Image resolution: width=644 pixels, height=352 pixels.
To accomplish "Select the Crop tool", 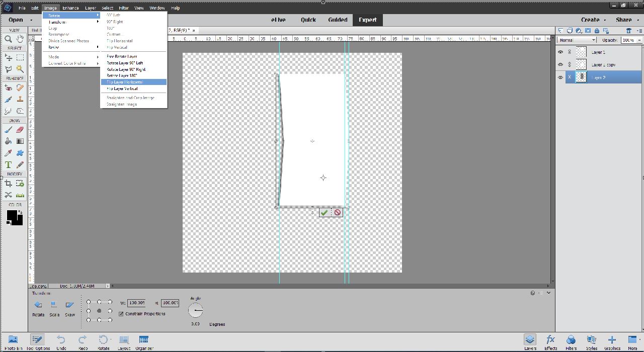I will (8, 184).
